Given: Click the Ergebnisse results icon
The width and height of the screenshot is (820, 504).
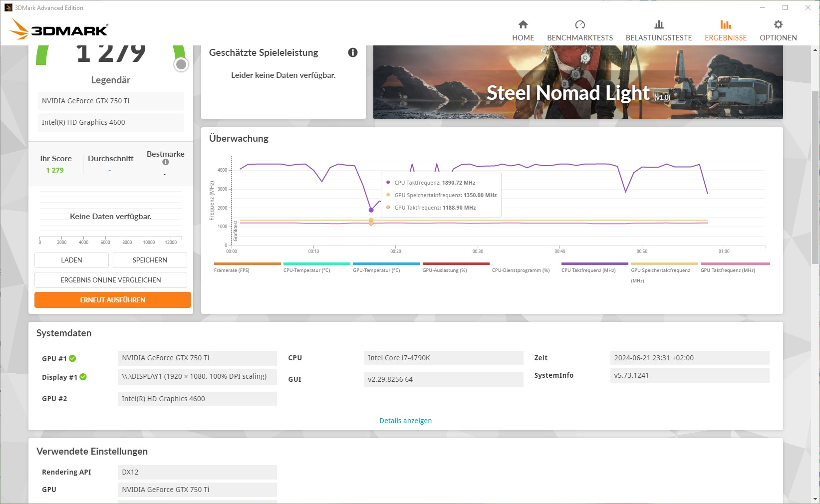Looking at the screenshot, I should coord(726,24).
